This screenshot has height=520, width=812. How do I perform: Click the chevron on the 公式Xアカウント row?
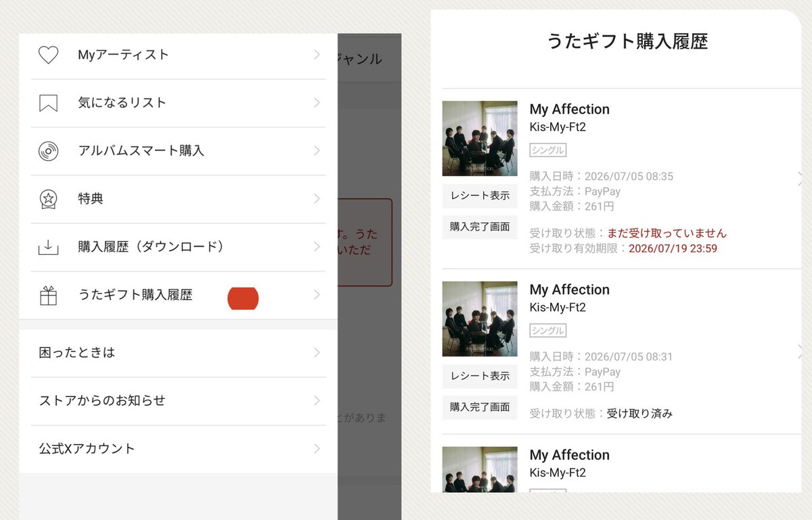point(317,448)
